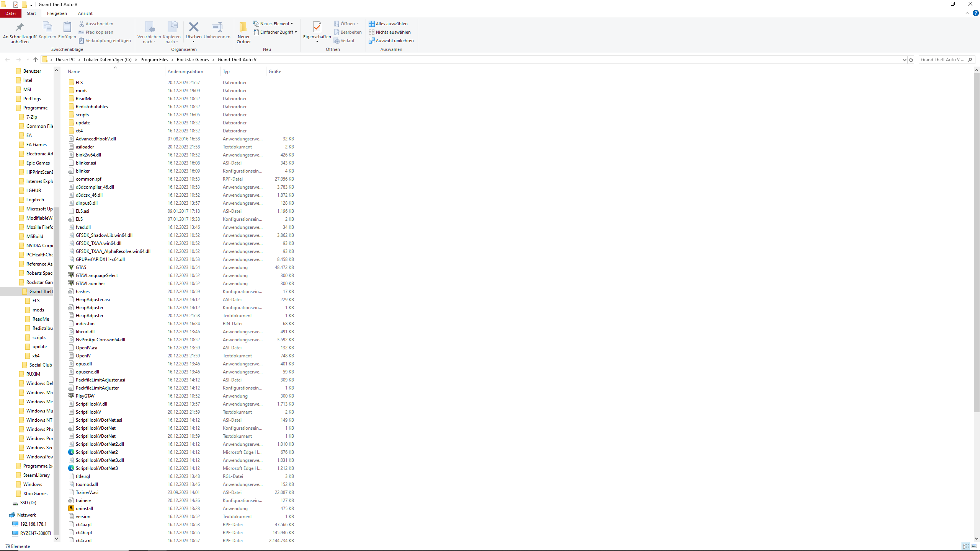Click the refresh icon beside address bar
980x551 pixels.
tap(911, 60)
